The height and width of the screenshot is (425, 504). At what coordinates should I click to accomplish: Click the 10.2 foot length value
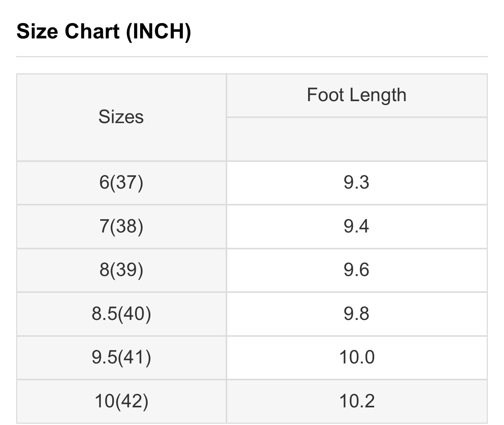click(x=356, y=401)
